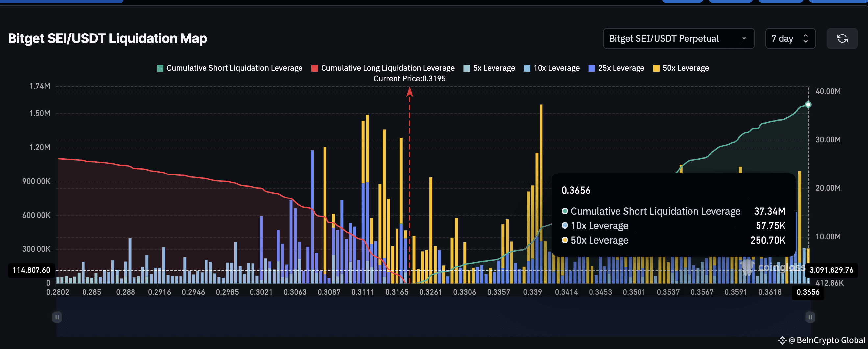Click the 900.00K left axis label
868x349 pixels.
click(36, 182)
